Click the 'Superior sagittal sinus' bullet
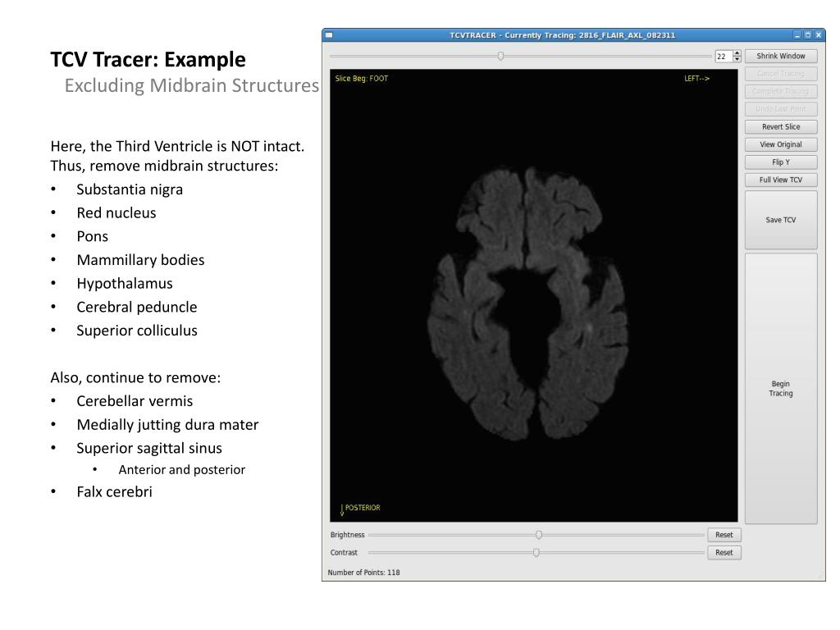The height and width of the screenshot is (630, 840). (x=149, y=449)
